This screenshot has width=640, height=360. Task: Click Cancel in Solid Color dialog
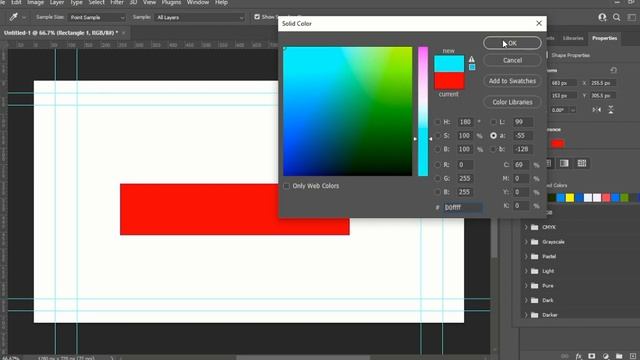coord(512,60)
